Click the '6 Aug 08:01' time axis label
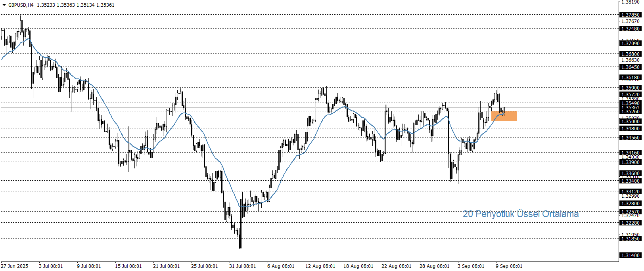 (x=281, y=266)
